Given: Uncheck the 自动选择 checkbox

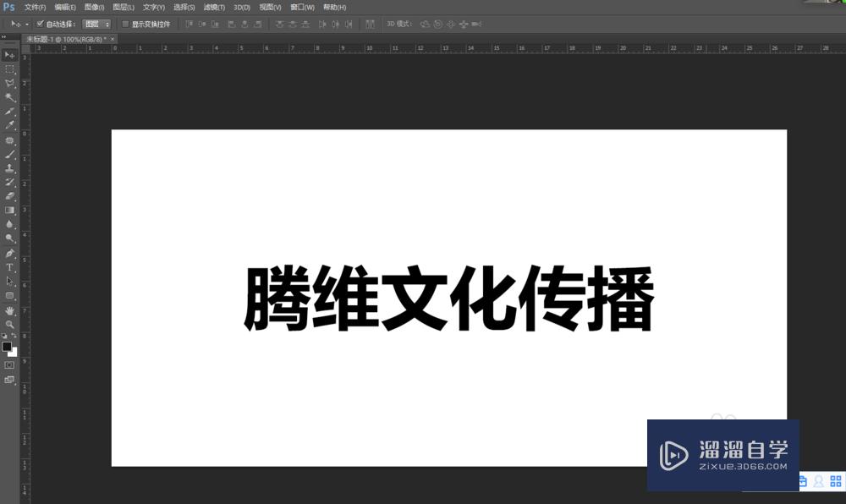Looking at the screenshot, I should pyautogui.click(x=40, y=24).
